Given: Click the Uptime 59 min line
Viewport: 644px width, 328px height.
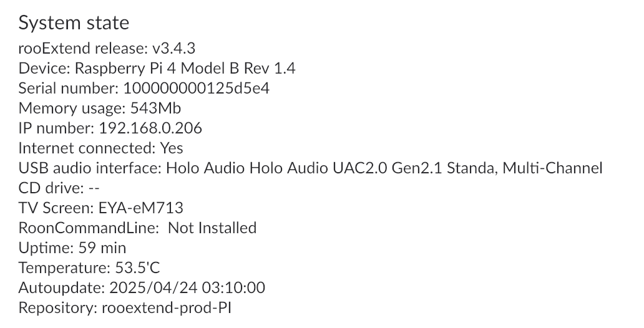Looking at the screenshot, I should (72, 248).
